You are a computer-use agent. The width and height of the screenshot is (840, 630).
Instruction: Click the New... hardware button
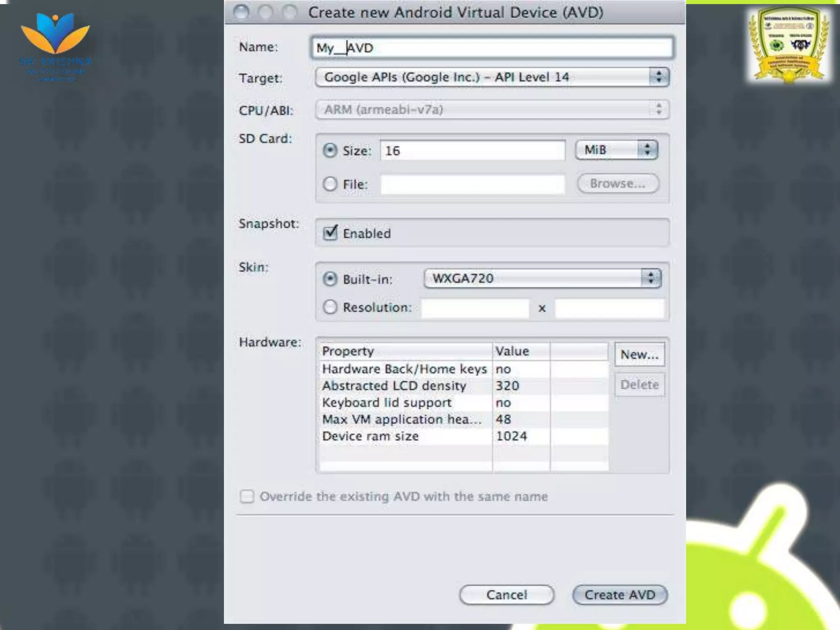click(639, 354)
